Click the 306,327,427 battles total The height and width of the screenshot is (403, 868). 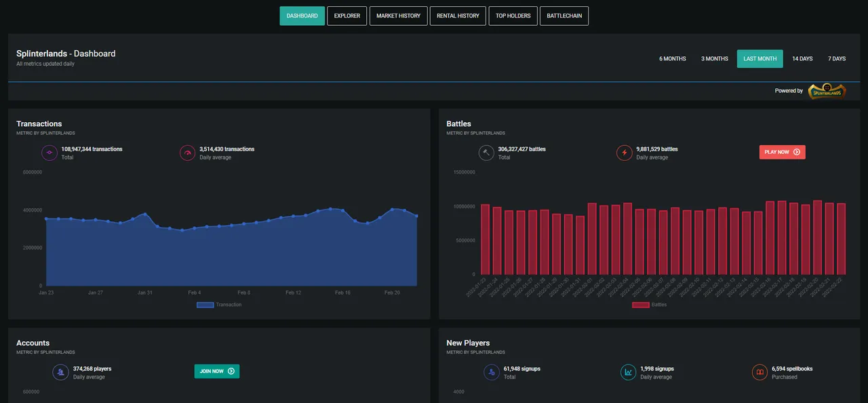pos(521,149)
